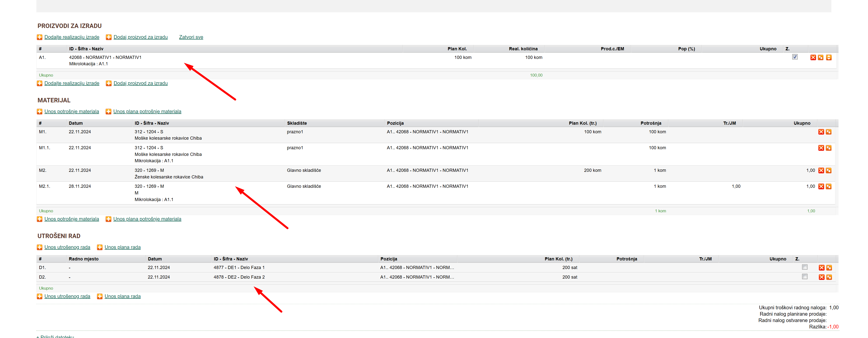Open top 'Unos potrošnje materiala' link
Image resolution: width=868 pixels, height=338 pixels.
[71, 111]
